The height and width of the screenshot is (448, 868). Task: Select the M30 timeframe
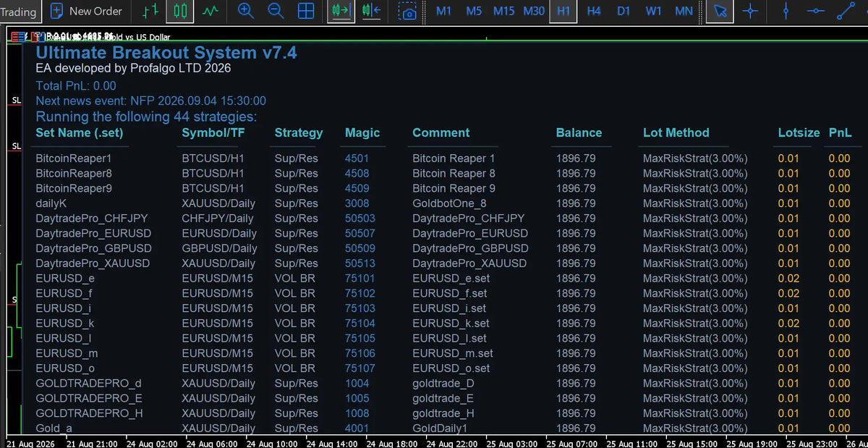(534, 11)
